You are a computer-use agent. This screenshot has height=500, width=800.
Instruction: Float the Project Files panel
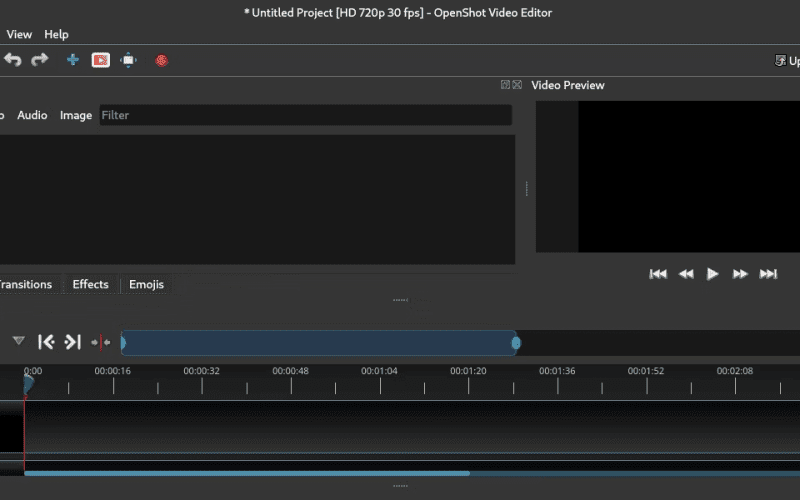coord(505,85)
